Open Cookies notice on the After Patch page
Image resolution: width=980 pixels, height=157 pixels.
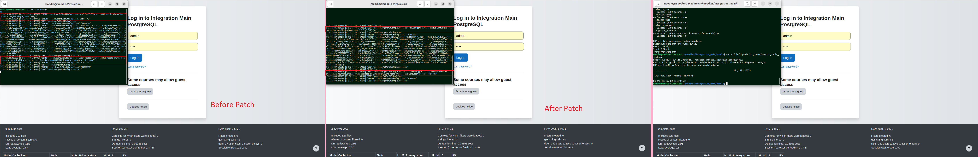[464, 106]
